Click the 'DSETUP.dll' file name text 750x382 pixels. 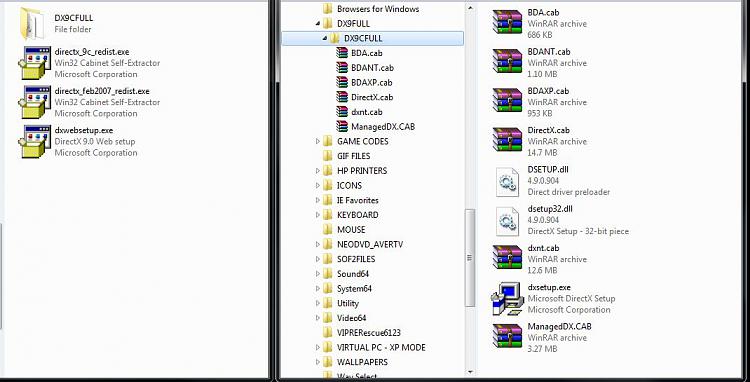click(548, 169)
